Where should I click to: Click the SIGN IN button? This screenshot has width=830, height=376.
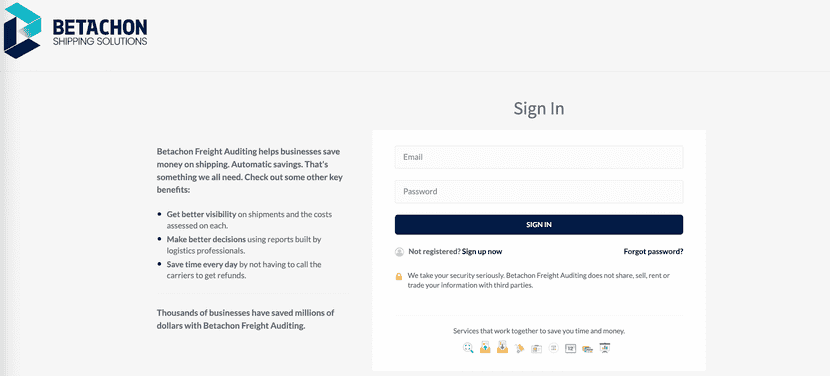tap(539, 225)
